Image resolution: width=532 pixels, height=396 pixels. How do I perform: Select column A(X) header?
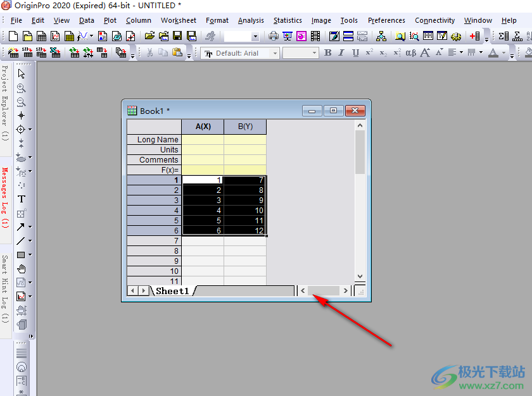pyautogui.click(x=203, y=127)
